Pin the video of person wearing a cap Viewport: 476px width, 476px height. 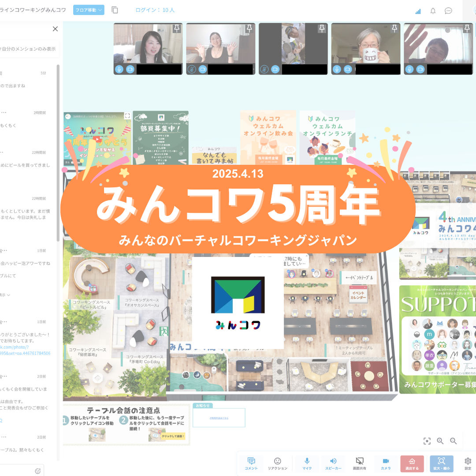(322, 29)
